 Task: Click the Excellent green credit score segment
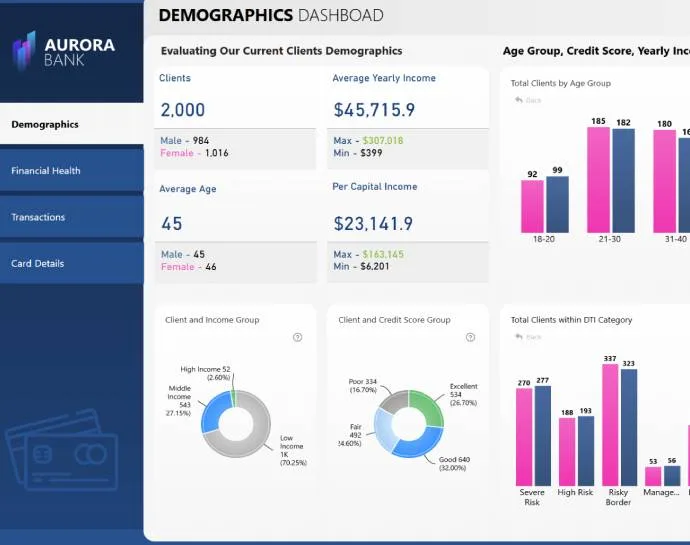pos(428,406)
